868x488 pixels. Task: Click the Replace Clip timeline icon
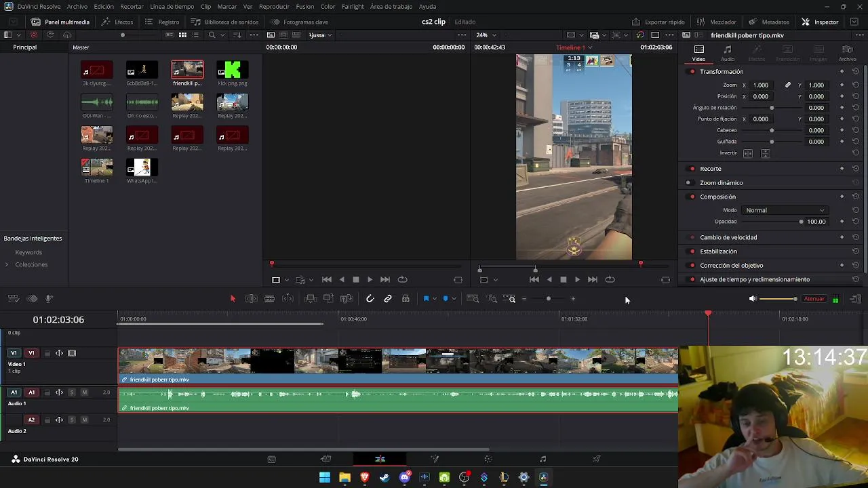(x=347, y=299)
